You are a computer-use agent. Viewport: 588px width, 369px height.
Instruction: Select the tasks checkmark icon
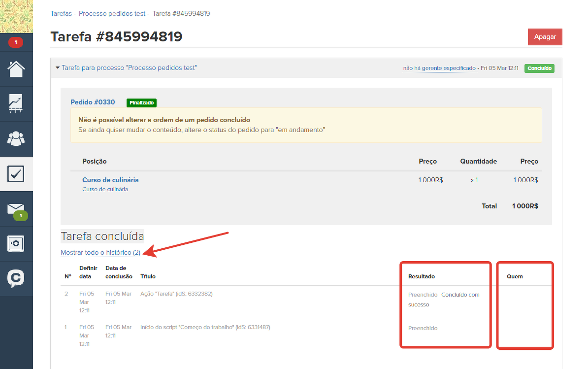[16, 174]
